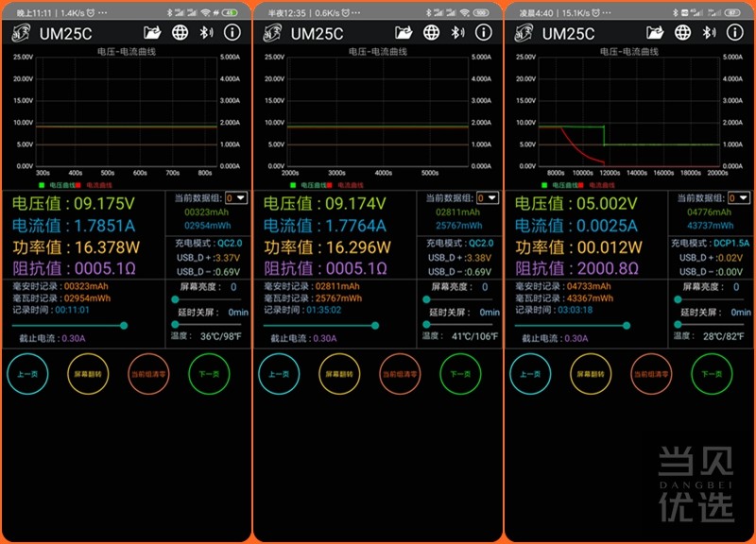Select the current reading 1.7851A
Image resolution: width=756 pixels, height=544 pixels.
[x=104, y=226]
